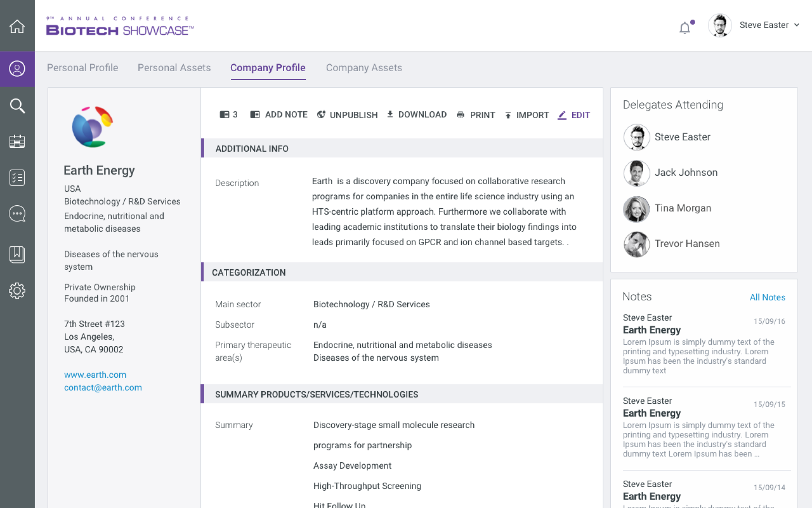This screenshot has height=508, width=812.
Task: Open the All Notes link
Action: click(767, 297)
